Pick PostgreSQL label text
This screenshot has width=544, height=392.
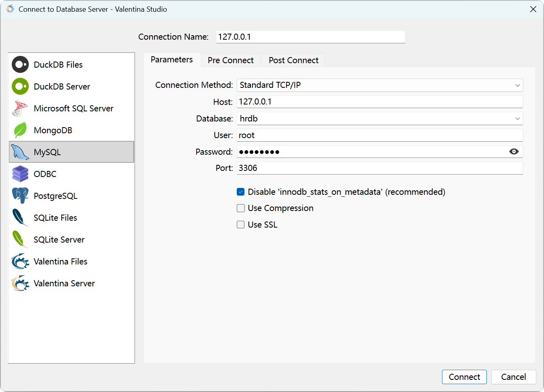[x=56, y=196]
